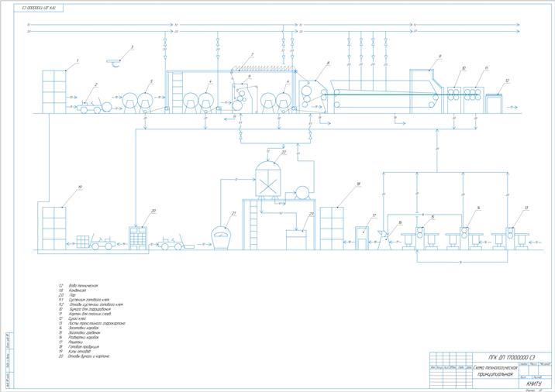Select the doorway-shaped unit labeled 17
The width and height of the screenshot is (555, 392).
click(362, 238)
